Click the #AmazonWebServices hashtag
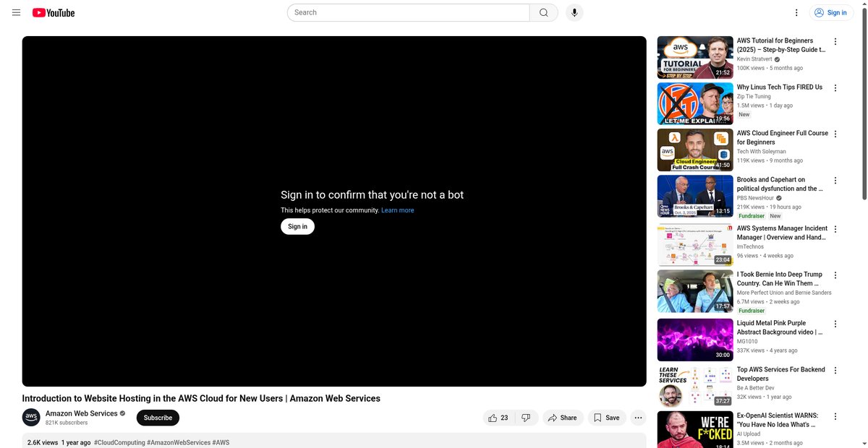The image size is (868, 448). [x=179, y=442]
